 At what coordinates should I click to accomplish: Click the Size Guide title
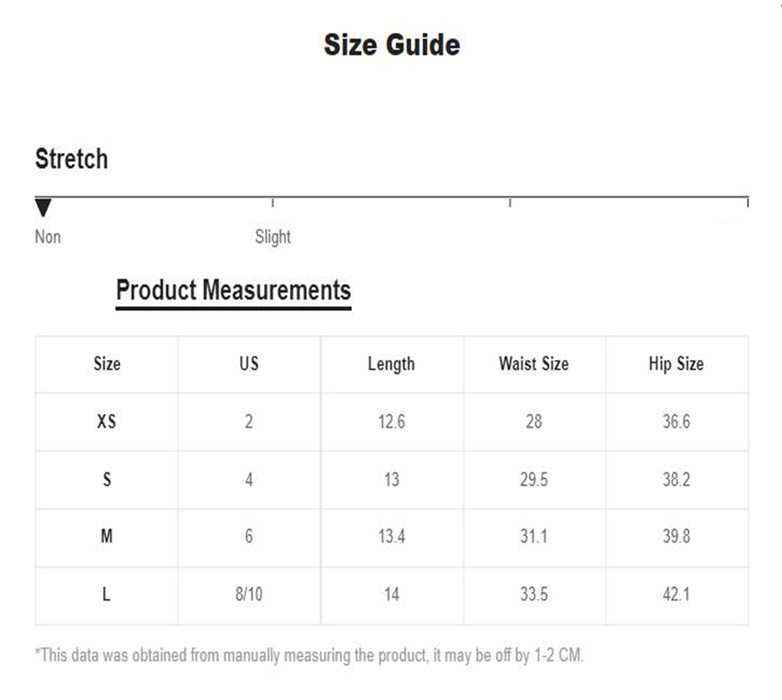pos(392,45)
